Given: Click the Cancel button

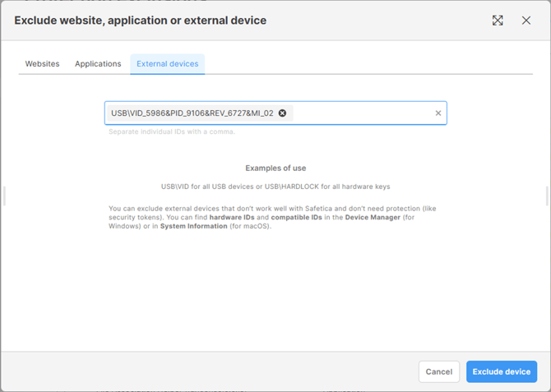Looking at the screenshot, I should tap(438, 371).
